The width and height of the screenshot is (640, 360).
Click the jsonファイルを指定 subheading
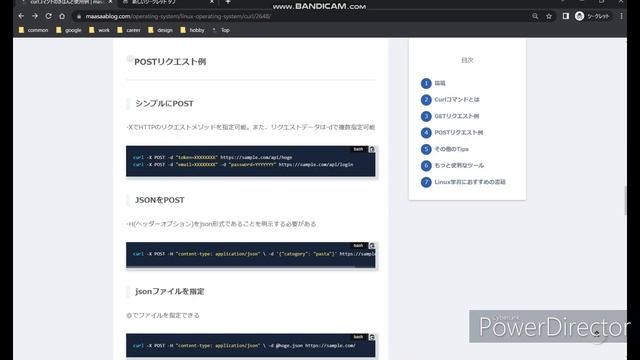[169, 291]
